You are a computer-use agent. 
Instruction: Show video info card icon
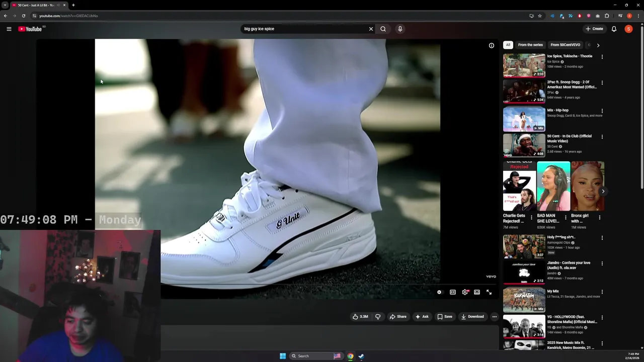pos(492,45)
